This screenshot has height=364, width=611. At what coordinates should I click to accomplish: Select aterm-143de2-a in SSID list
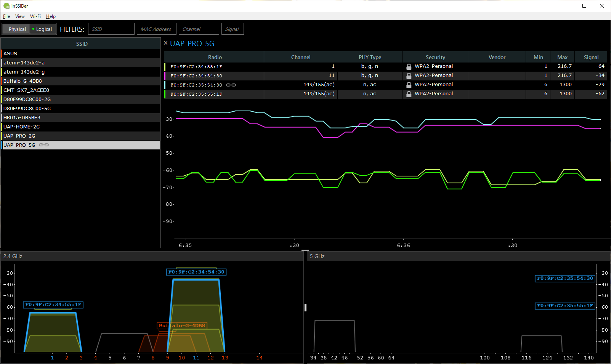80,63
